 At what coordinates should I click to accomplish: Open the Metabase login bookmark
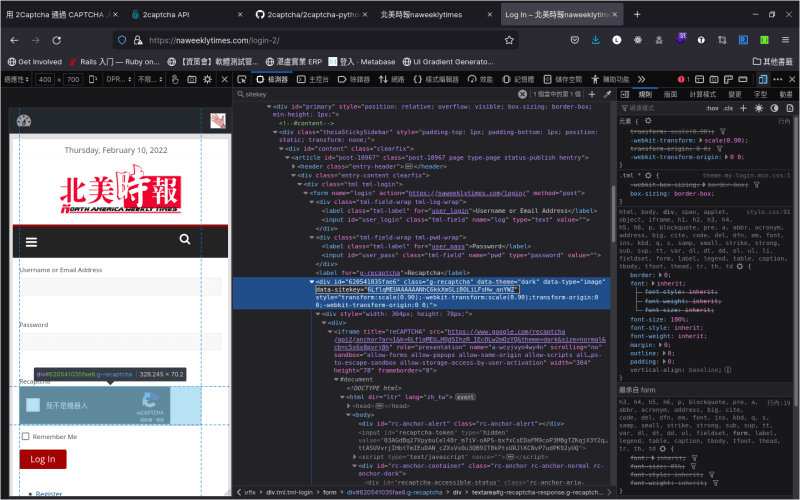tap(362, 62)
